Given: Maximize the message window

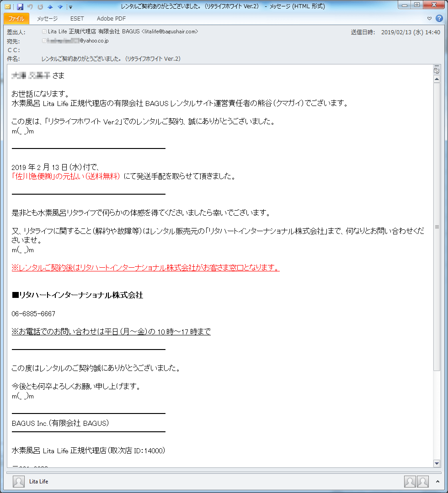Looking at the screenshot, I should (x=417, y=5).
